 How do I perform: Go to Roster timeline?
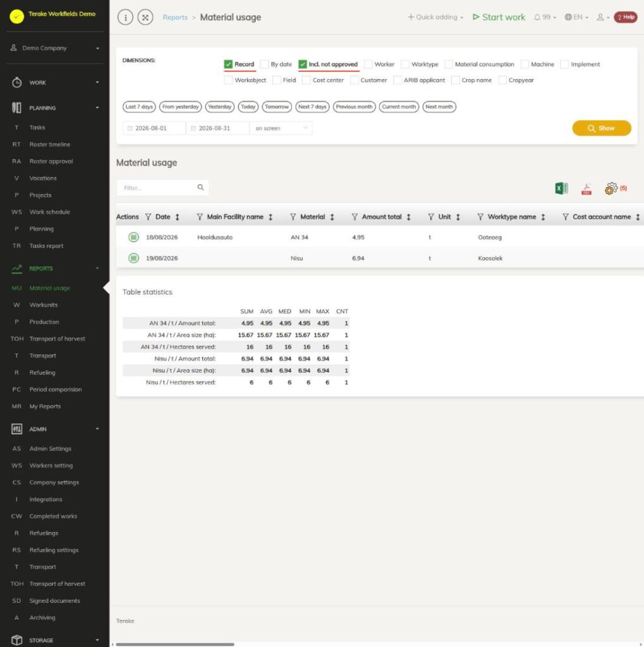(49, 145)
